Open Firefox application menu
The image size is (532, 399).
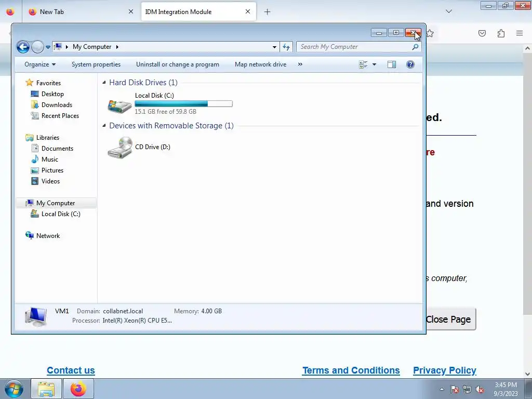(x=520, y=33)
